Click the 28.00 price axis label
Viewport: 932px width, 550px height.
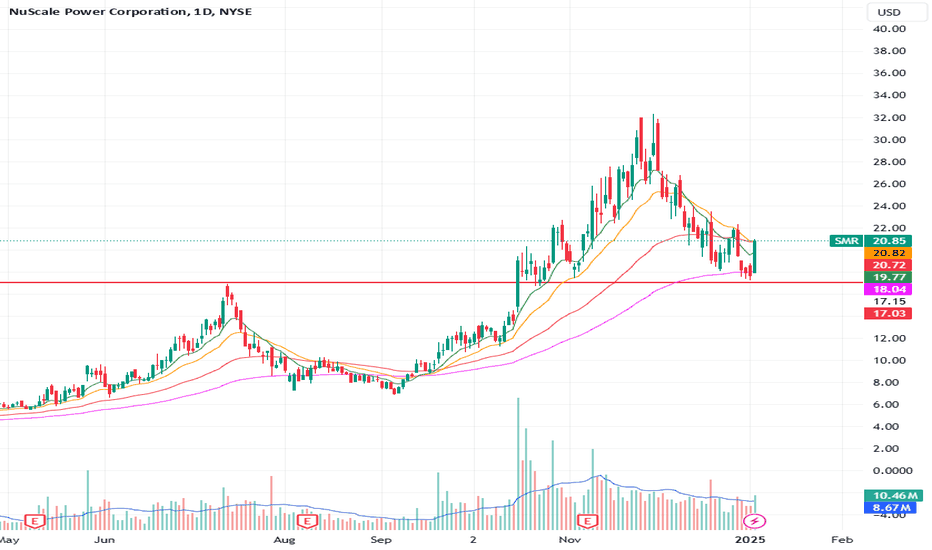click(889, 162)
